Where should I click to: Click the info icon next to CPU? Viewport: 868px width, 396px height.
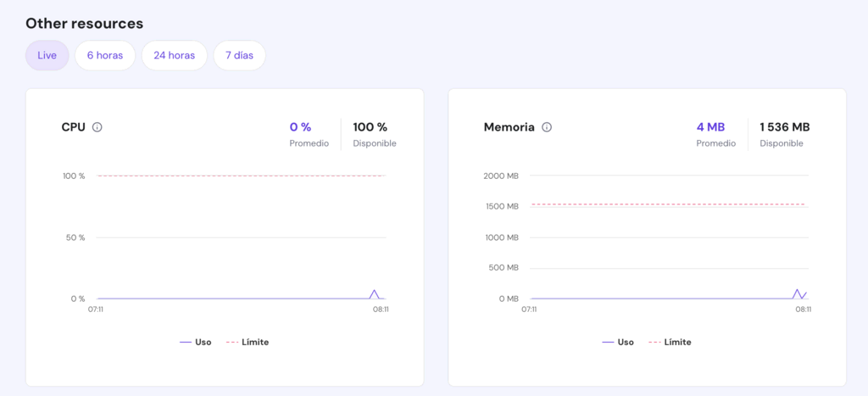pos(97,127)
